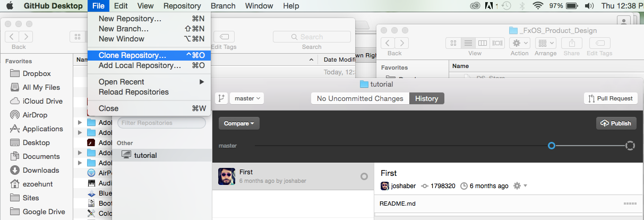Image resolution: width=644 pixels, height=220 pixels.
Task: Open the Compare dropdown
Action: [239, 123]
